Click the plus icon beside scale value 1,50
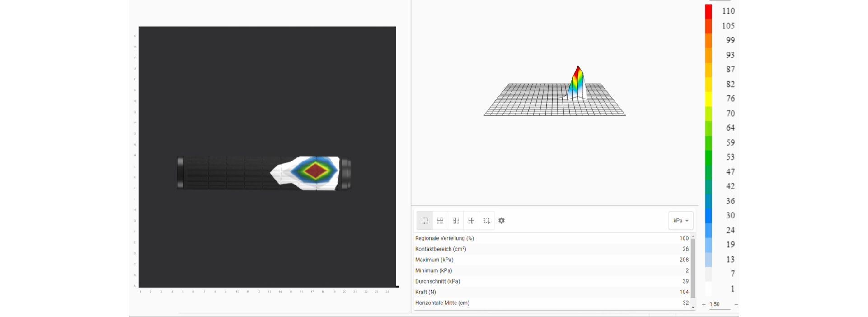The image size is (868, 317). pyautogui.click(x=704, y=304)
